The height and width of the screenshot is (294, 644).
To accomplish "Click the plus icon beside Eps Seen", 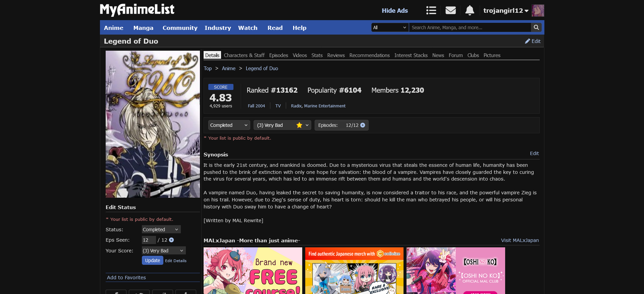I will tap(171, 240).
